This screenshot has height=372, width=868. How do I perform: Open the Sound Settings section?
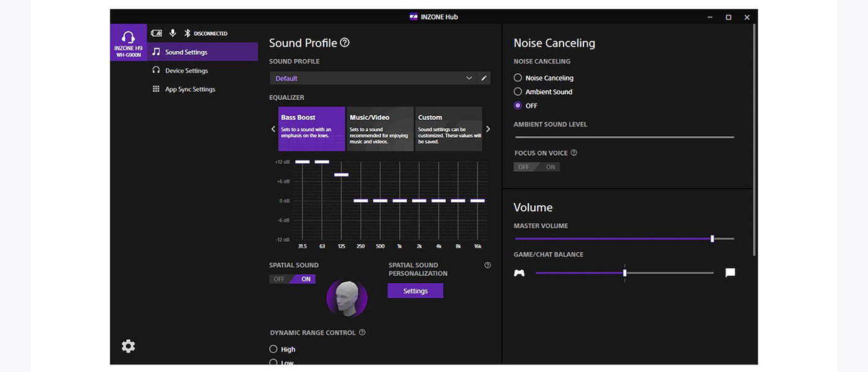[203, 52]
